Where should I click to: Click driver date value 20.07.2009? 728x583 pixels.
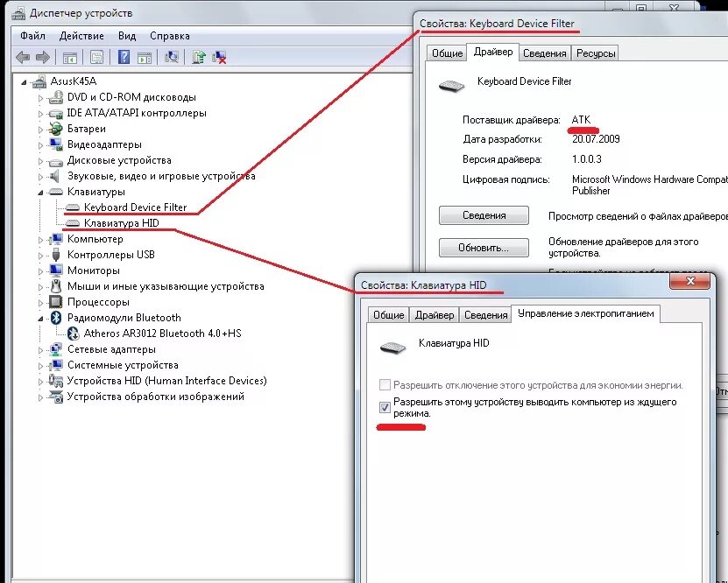pyautogui.click(x=596, y=139)
